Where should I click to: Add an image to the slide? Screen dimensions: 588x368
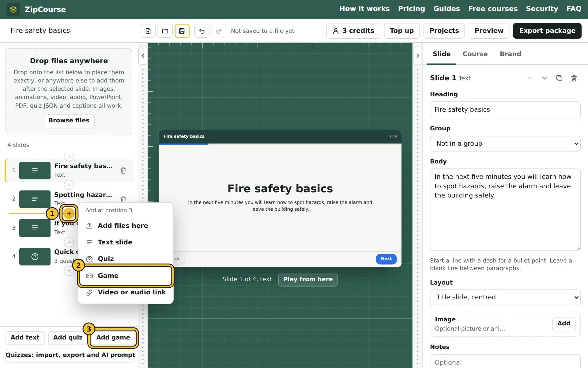click(563, 324)
